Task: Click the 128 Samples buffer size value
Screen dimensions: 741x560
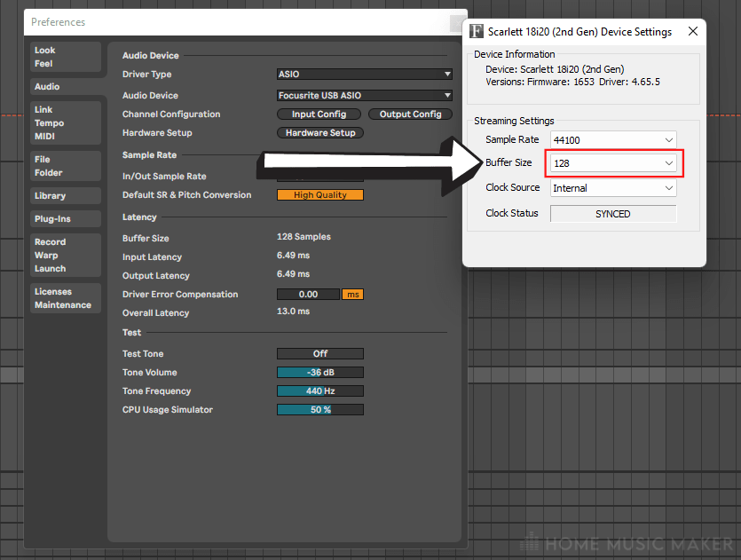Action: tap(303, 237)
